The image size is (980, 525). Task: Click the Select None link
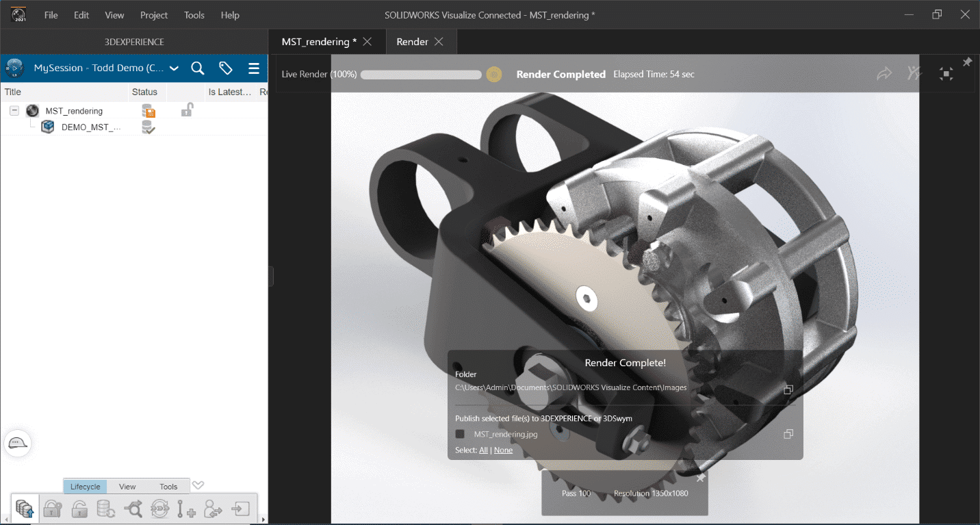pos(503,450)
